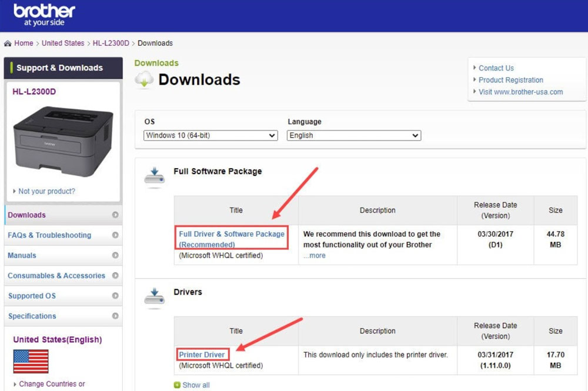
Task: Expand drivers list with Show all
Action: pyautogui.click(x=196, y=385)
